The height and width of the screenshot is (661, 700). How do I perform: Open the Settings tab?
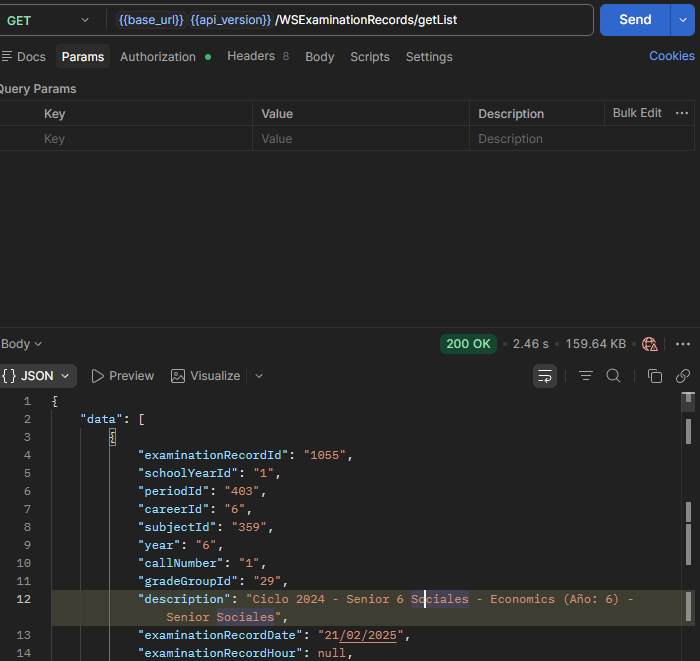429,57
